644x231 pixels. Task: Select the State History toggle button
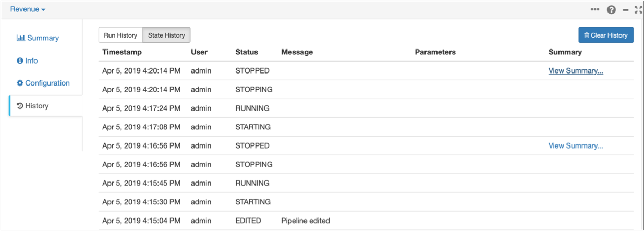point(166,35)
